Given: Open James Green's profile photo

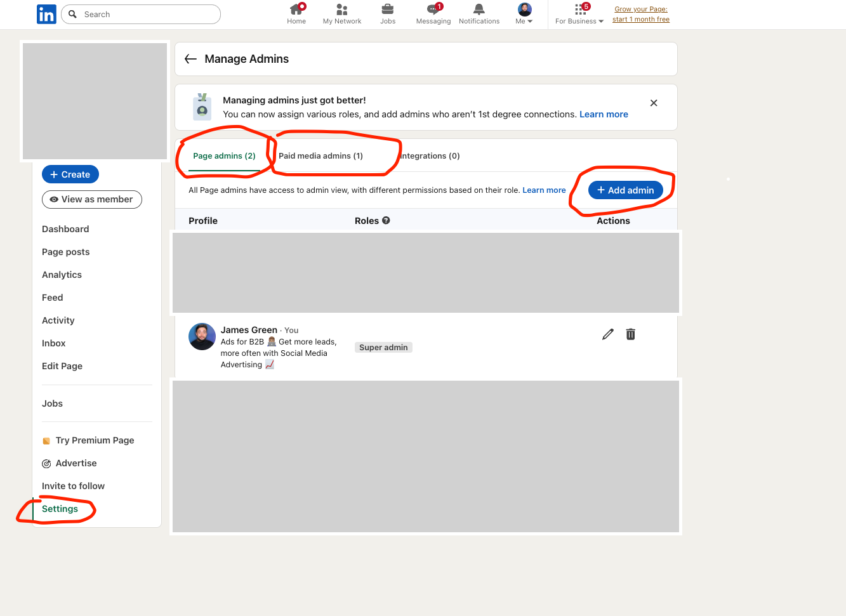Looking at the screenshot, I should point(202,336).
